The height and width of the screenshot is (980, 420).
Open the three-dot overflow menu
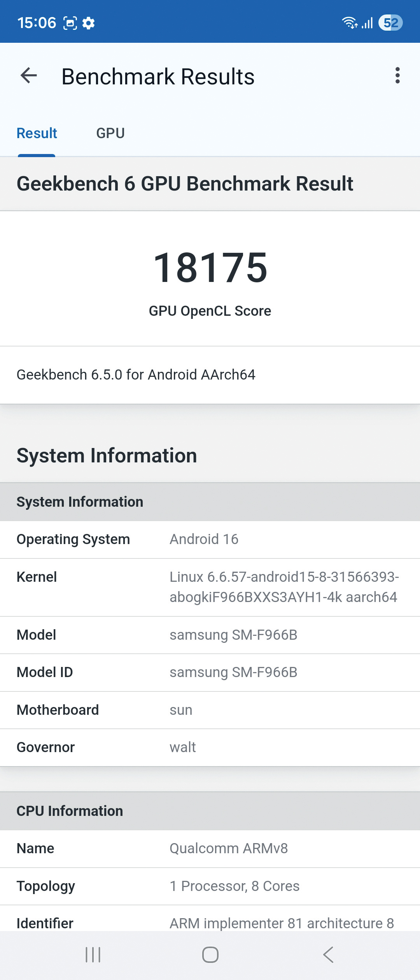pyautogui.click(x=397, y=75)
